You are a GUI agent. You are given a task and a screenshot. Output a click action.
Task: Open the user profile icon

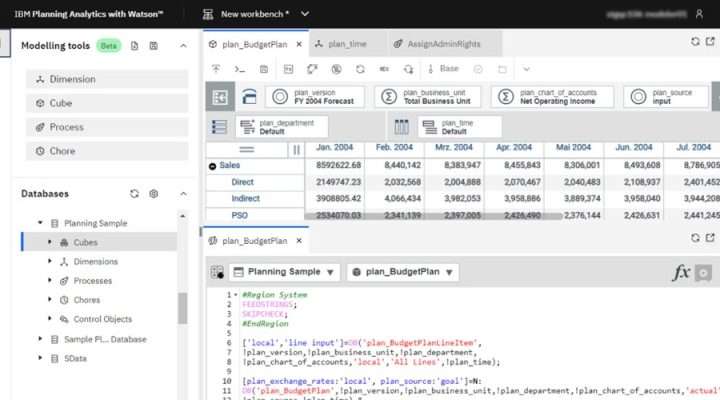[699, 14]
